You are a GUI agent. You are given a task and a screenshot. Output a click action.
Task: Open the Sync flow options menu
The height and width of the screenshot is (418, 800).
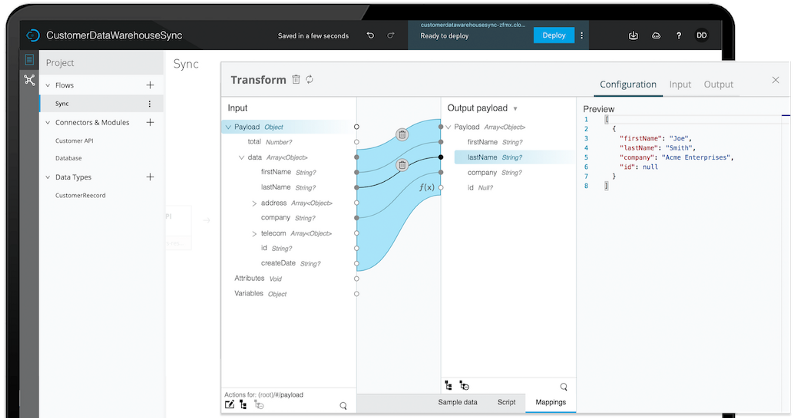pos(149,104)
